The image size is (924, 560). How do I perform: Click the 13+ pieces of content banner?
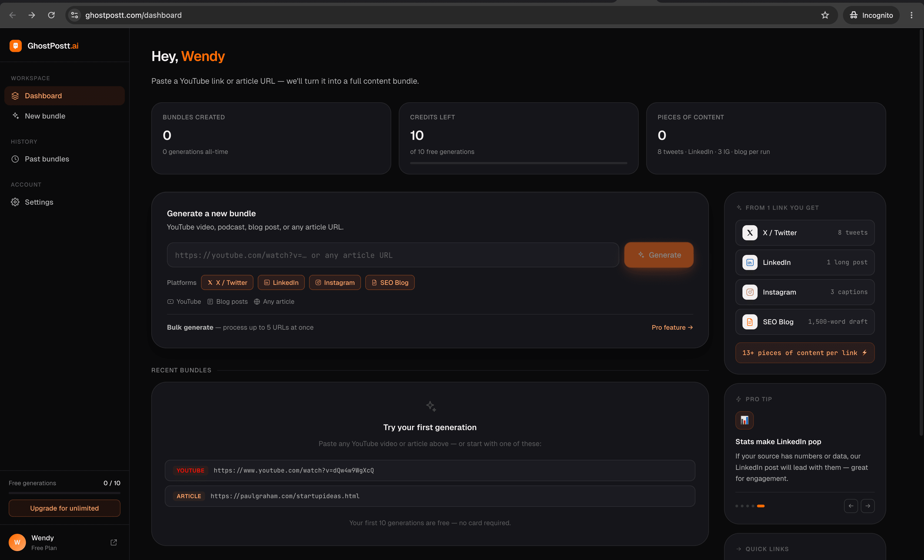point(805,353)
